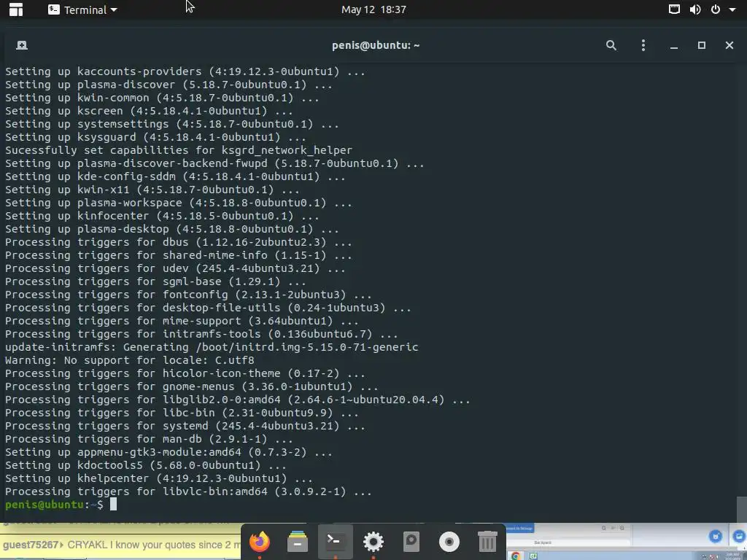This screenshot has height=560, width=747.
Task: Open the Files manager from the dock
Action: (298, 542)
